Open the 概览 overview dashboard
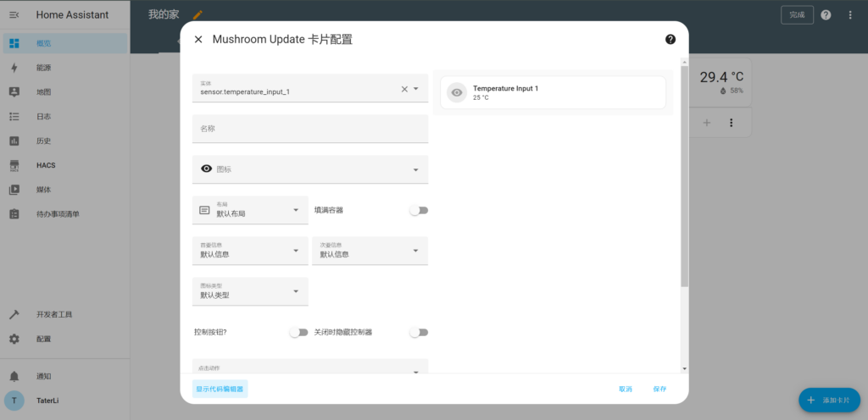 (64, 43)
